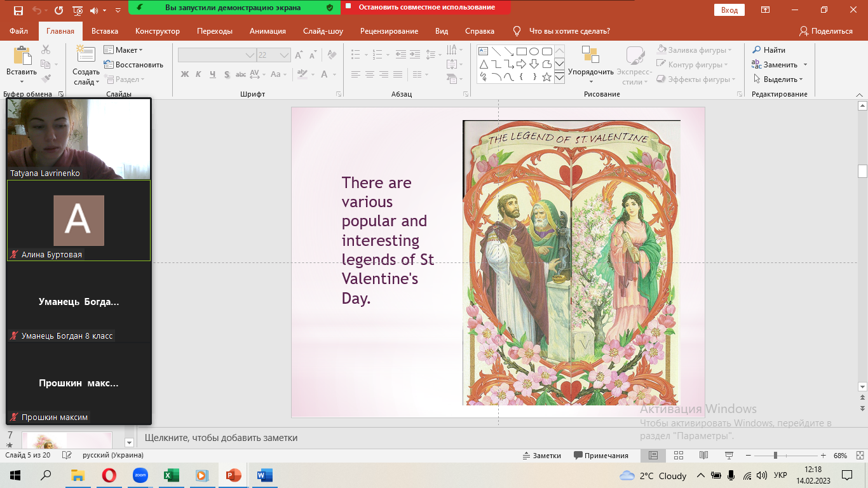Image resolution: width=868 pixels, height=488 pixels.
Task: Toggle strikethrough formatting (abc)
Action: tap(241, 74)
